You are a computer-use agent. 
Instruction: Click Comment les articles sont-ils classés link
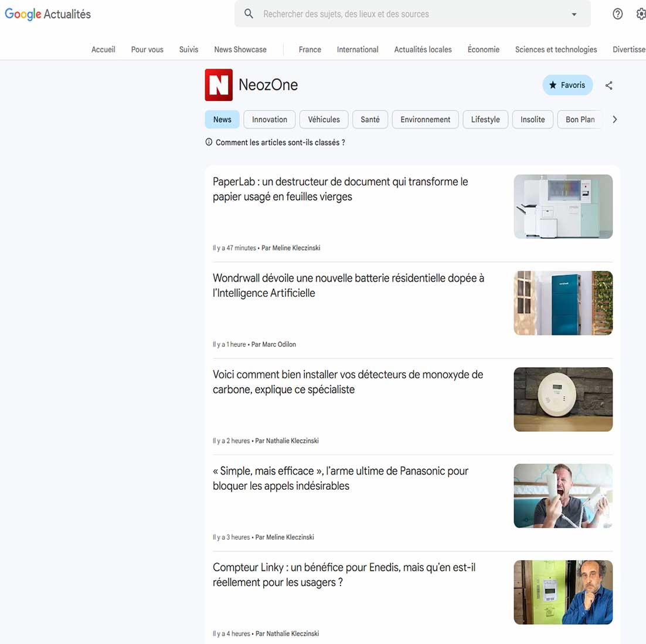(280, 143)
